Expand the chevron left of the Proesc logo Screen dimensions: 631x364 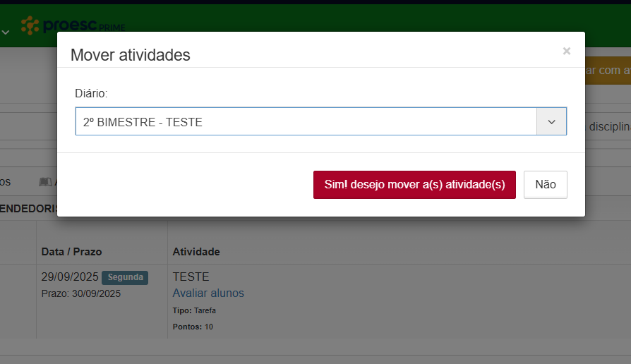click(x=6, y=32)
